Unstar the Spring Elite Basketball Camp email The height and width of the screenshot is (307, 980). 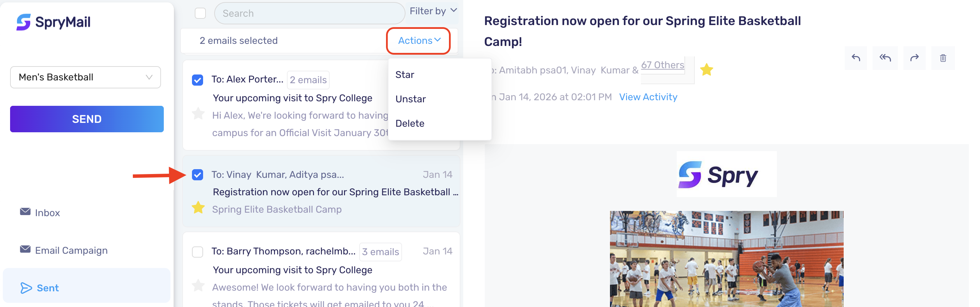(x=198, y=207)
